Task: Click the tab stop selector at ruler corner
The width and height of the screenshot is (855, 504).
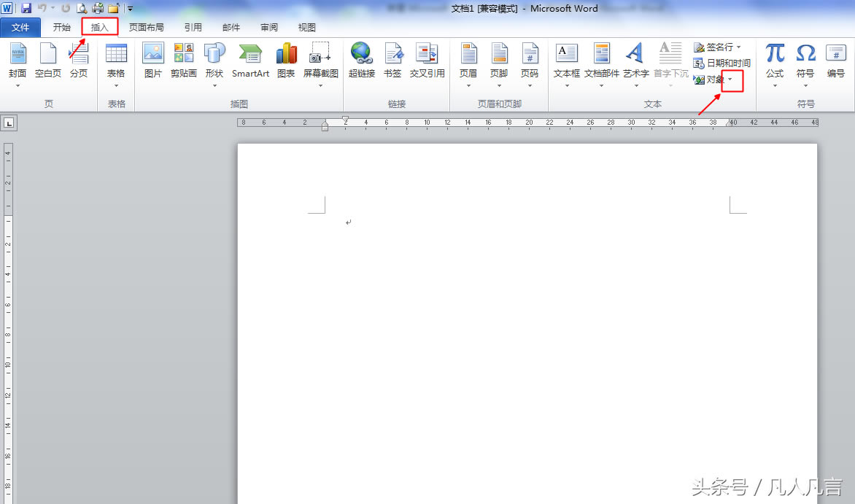Action: tap(9, 123)
